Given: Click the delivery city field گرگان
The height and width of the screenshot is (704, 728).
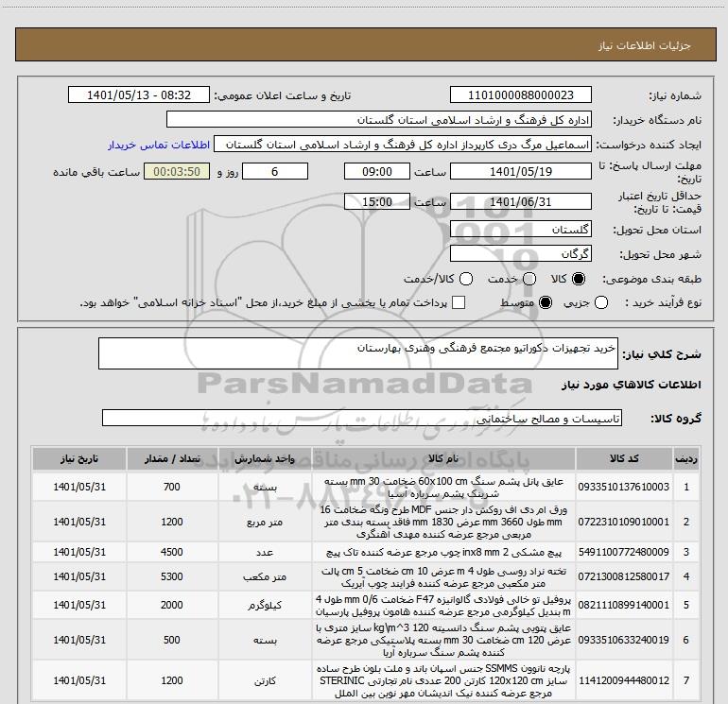Looking at the screenshot, I should point(520,254).
